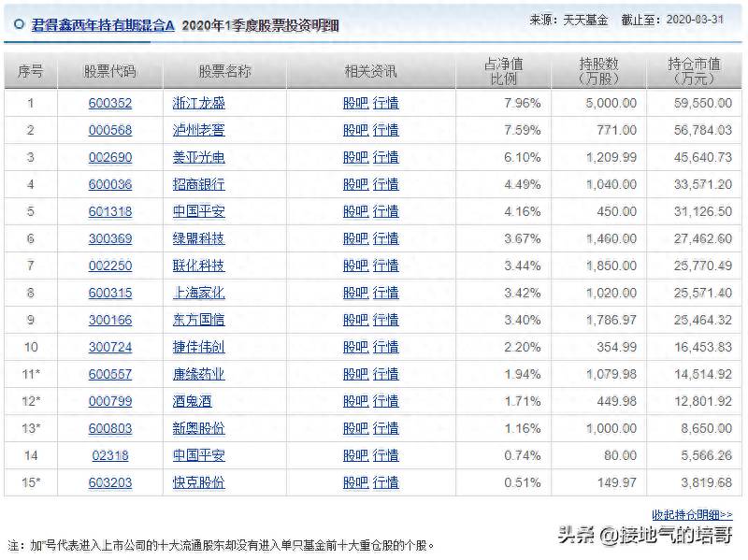Open stock code 600557 link
This screenshot has height=560, width=748.
pyautogui.click(x=110, y=375)
